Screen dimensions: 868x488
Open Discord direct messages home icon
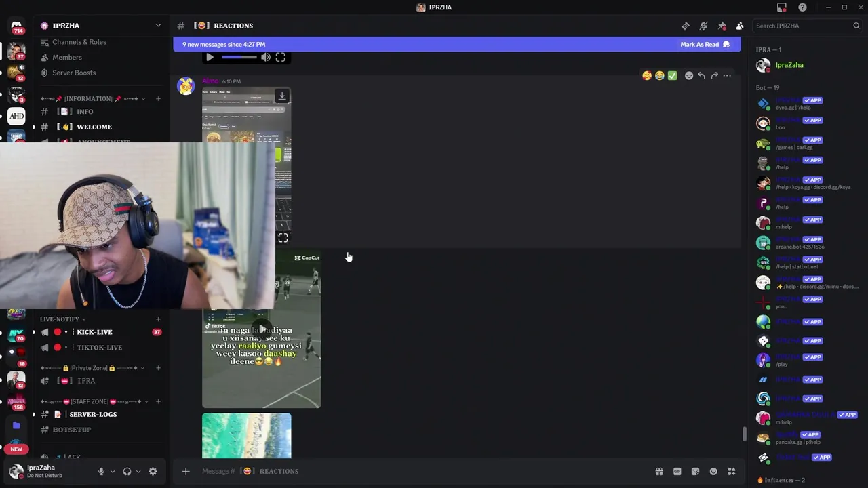click(x=16, y=26)
